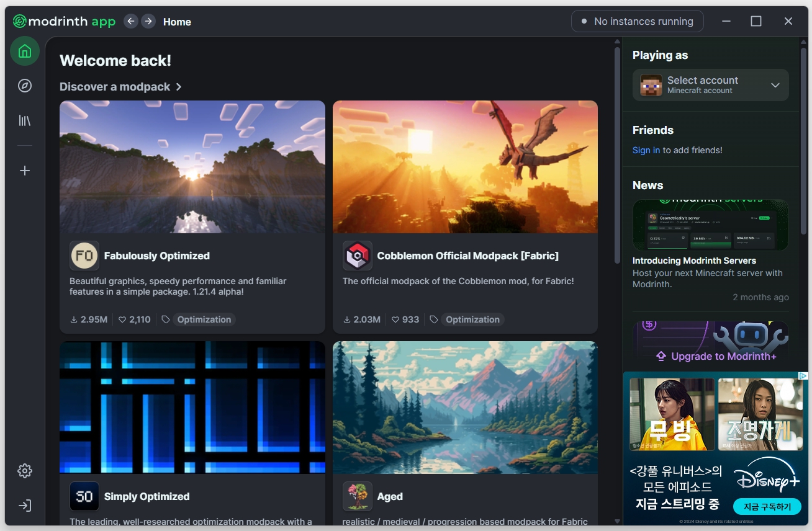Open the Introducing Modrinth Servers news article
This screenshot has width=812, height=531.
point(693,261)
